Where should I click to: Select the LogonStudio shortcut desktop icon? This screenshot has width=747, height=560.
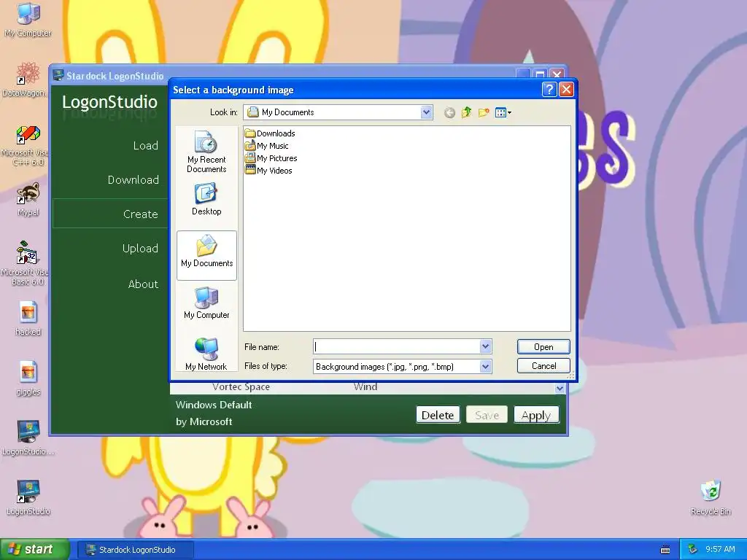point(28,497)
